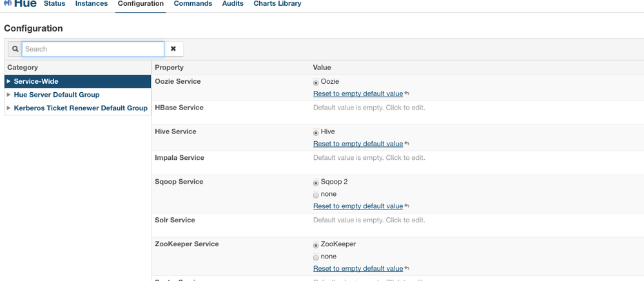Select the Oozie radio button
This screenshot has height=281, width=644.
316,82
